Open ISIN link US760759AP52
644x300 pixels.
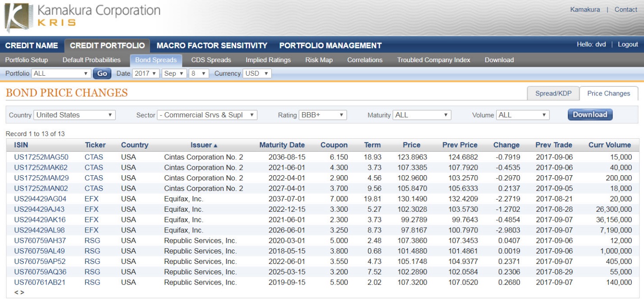[x=40, y=261]
